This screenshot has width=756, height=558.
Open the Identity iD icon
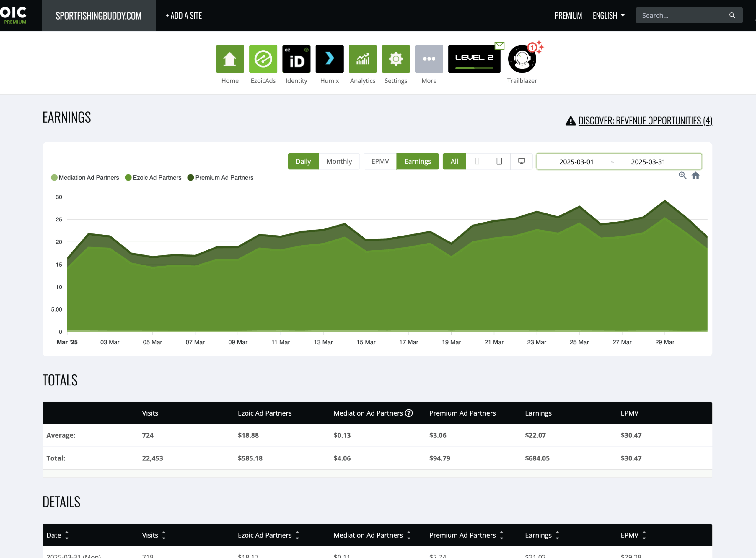pos(296,59)
